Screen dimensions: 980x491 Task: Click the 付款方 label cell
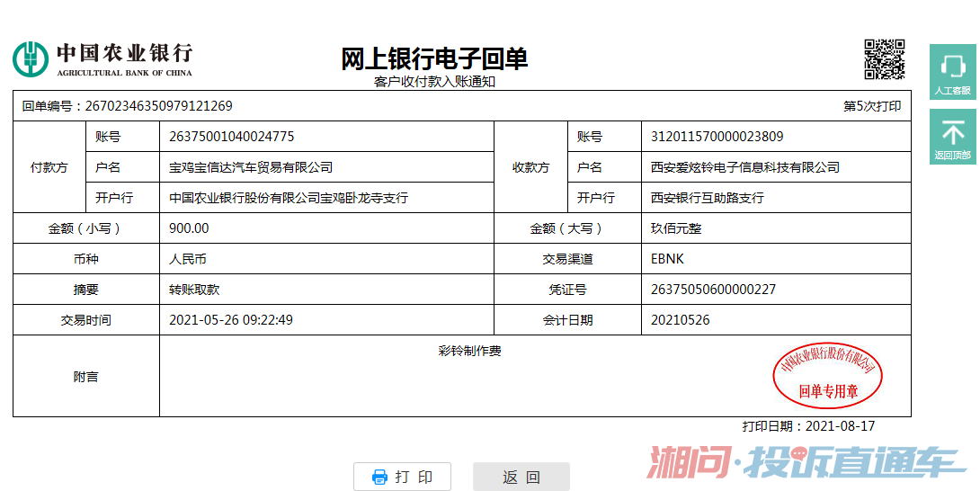pyautogui.click(x=49, y=167)
